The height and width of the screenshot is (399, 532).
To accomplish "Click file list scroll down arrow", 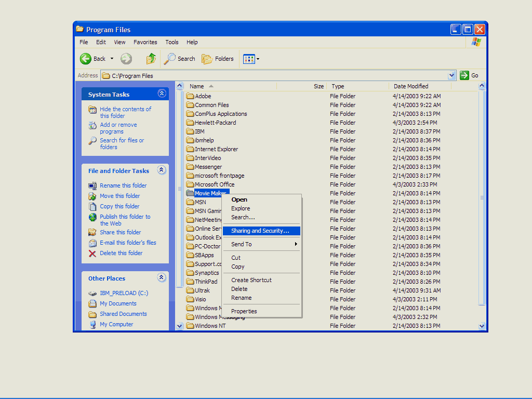I will click(x=482, y=326).
